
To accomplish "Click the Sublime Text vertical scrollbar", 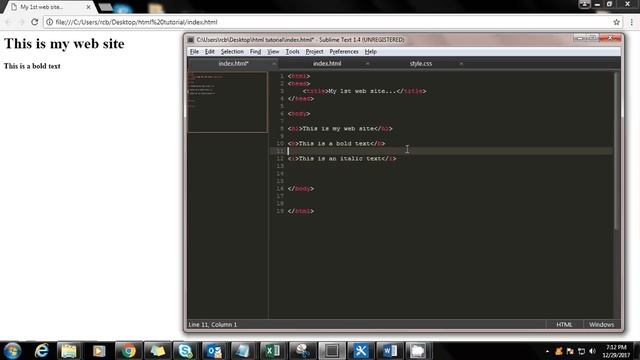I will 616,151.
